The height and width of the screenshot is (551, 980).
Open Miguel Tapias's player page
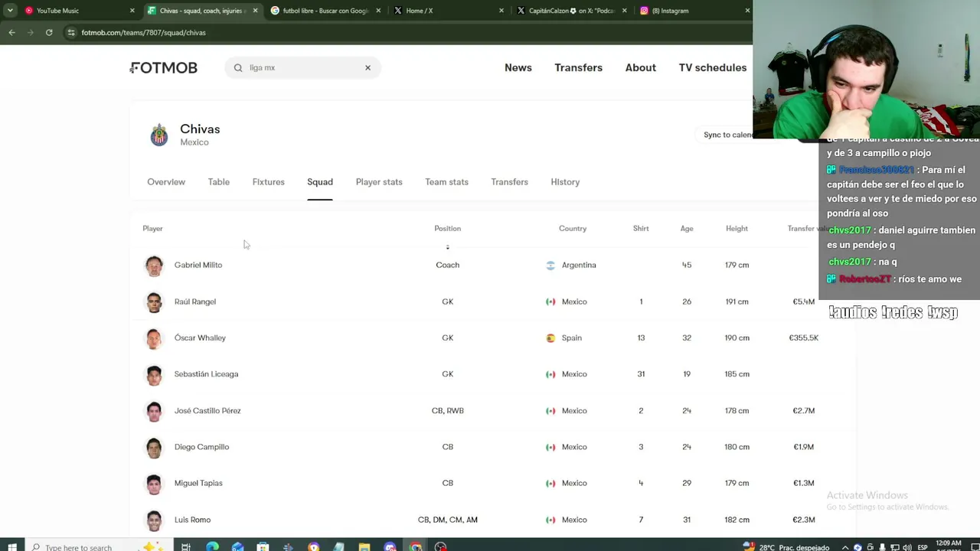coord(198,483)
